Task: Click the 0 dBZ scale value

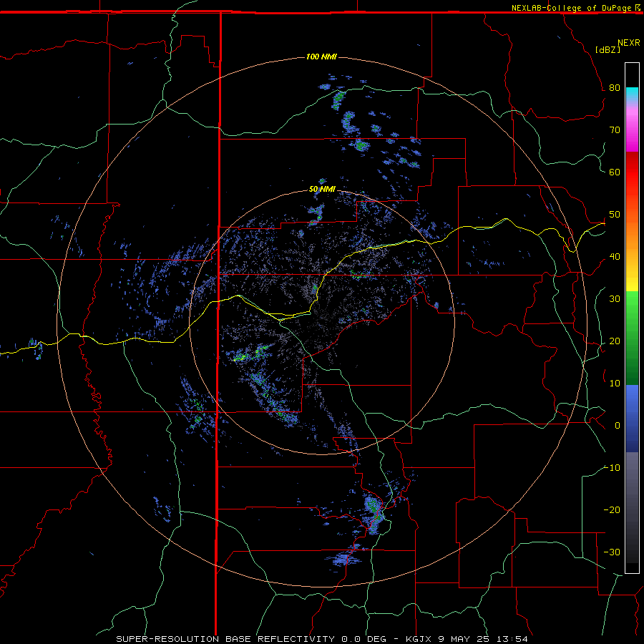Action: [x=618, y=426]
